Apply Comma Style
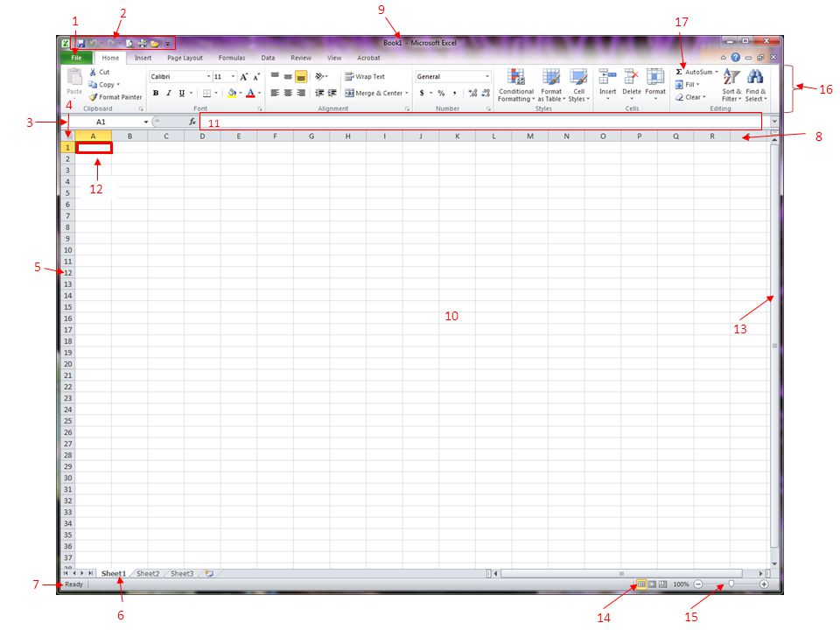 (x=454, y=94)
